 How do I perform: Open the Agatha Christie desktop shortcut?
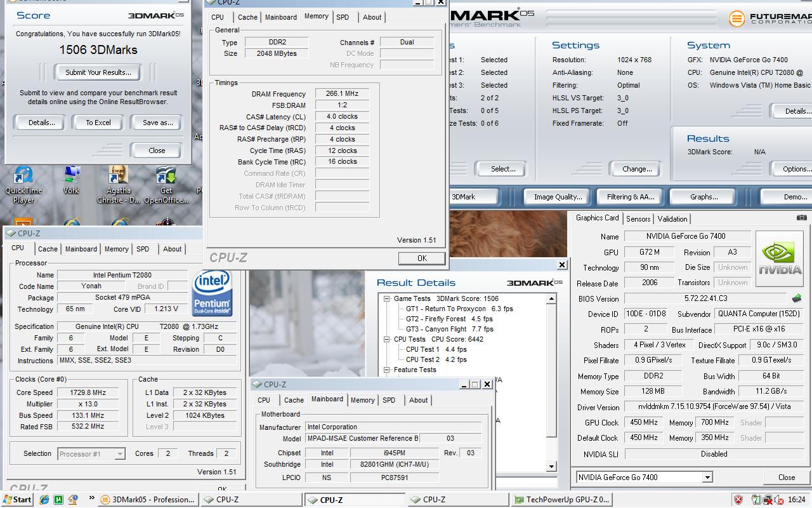coord(119,185)
